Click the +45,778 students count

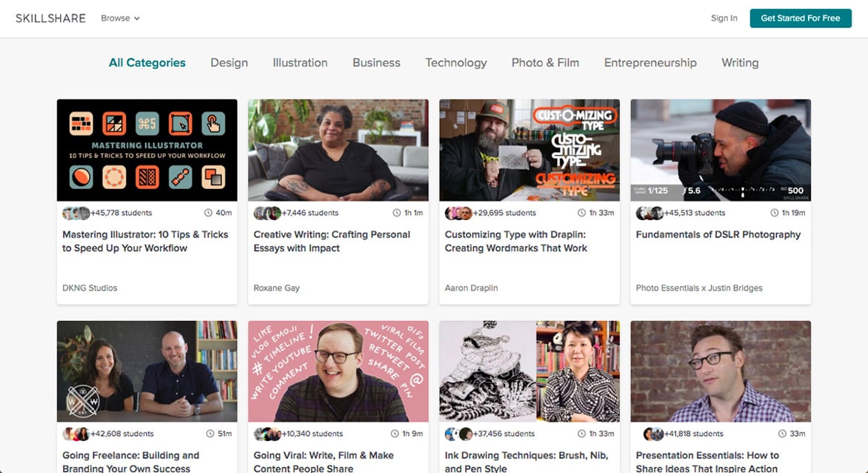pos(121,213)
